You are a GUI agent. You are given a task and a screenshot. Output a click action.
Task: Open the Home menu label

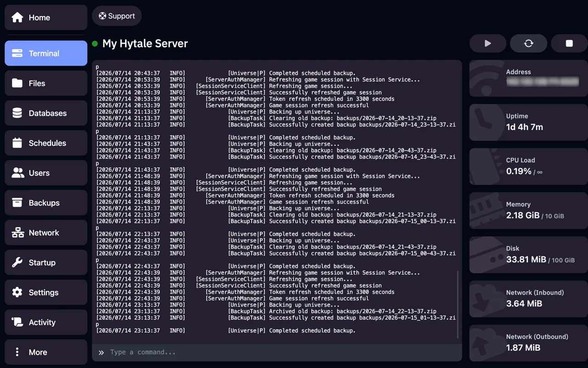[x=40, y=17]
